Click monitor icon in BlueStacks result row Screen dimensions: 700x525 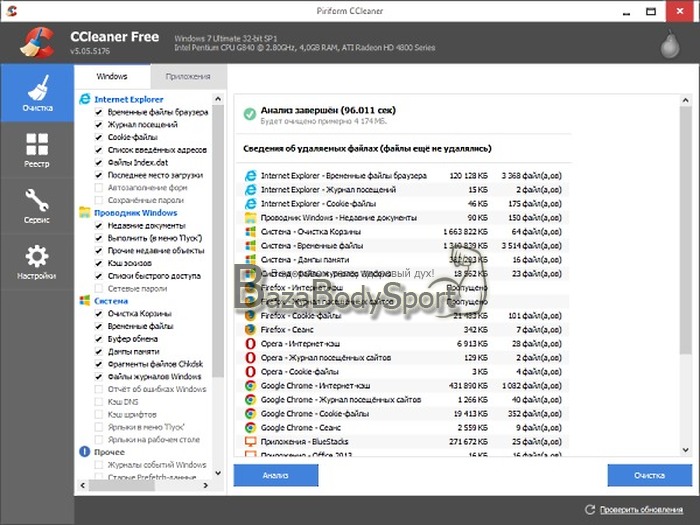click(250, 442)
